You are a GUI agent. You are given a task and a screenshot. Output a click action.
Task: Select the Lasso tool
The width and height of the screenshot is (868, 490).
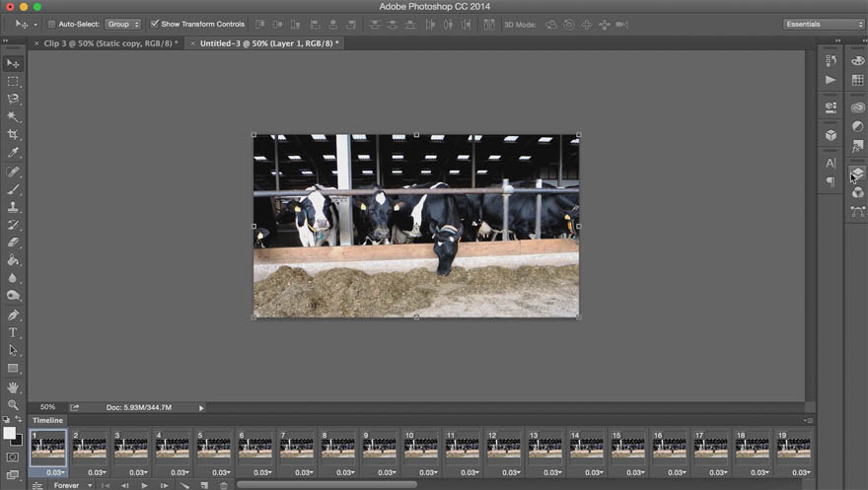(x=13, y=99)
